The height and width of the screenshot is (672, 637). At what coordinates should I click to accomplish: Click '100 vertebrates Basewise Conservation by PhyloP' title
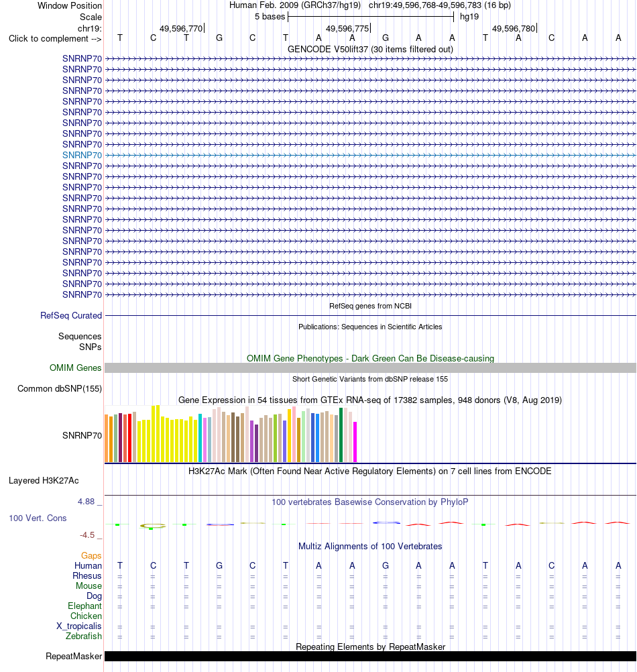click(370, 502)
